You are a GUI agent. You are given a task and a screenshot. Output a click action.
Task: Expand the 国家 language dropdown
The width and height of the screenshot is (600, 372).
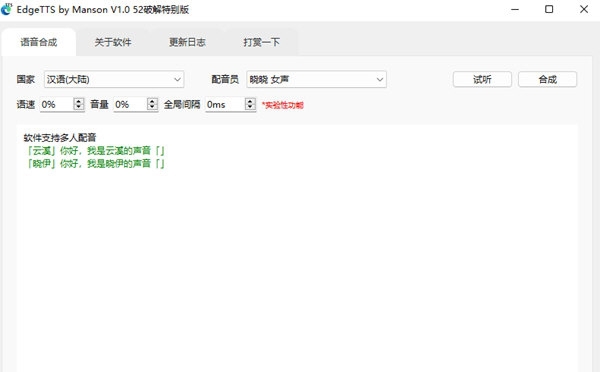114,79
